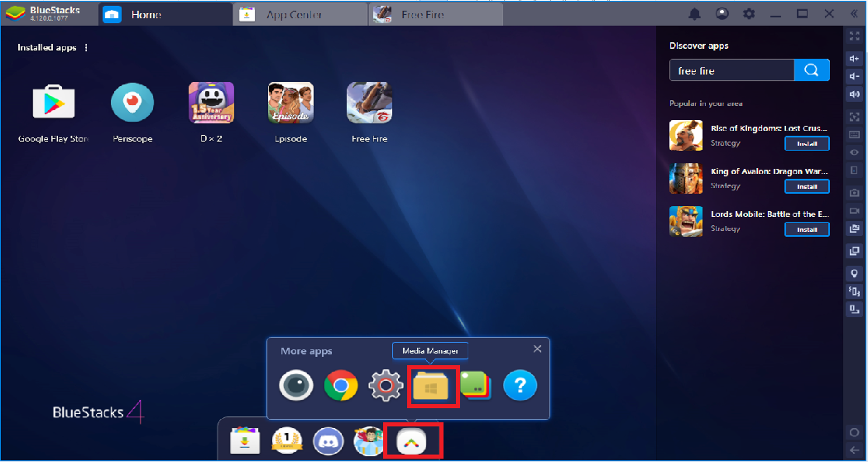Screen dimensions: 868x462
Task: Click the BlueStacks logo in title bar
Action: click(x=16, y=14)
